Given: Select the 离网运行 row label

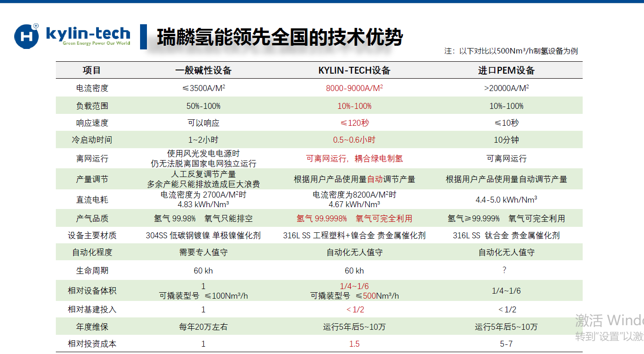Looking at the screenshot, I should coord(92,159).
